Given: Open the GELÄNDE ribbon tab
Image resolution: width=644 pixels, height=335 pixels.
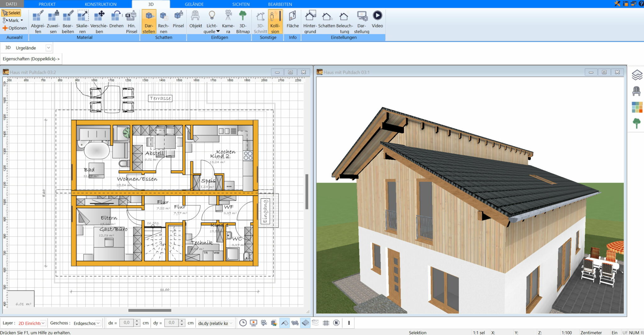Looking at the screenshot, I should (x=194, y=4).
